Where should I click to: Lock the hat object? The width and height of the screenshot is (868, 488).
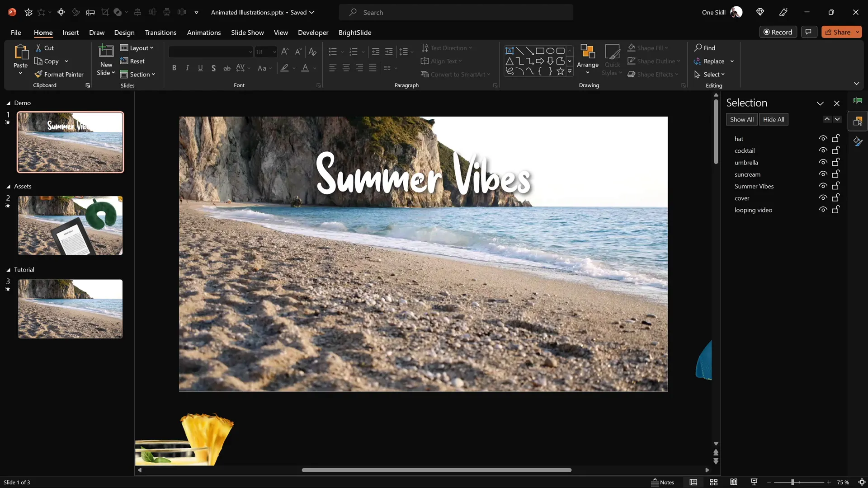(836, 138)
